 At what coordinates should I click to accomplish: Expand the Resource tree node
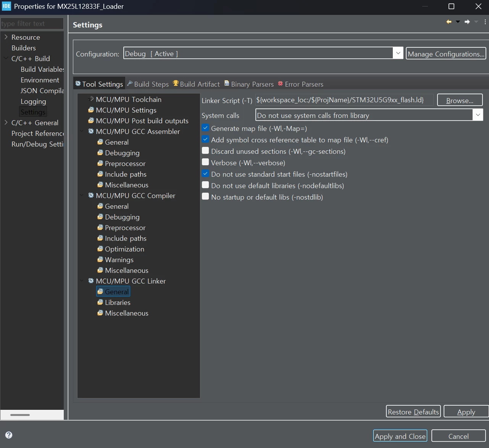coord(6,37)
